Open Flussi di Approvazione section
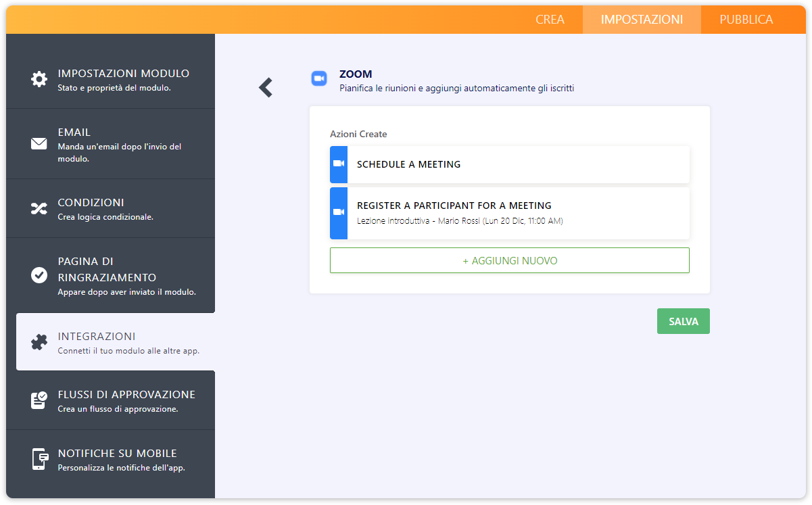Viewport: 812px width, 505px height. [x=111, y=401]
